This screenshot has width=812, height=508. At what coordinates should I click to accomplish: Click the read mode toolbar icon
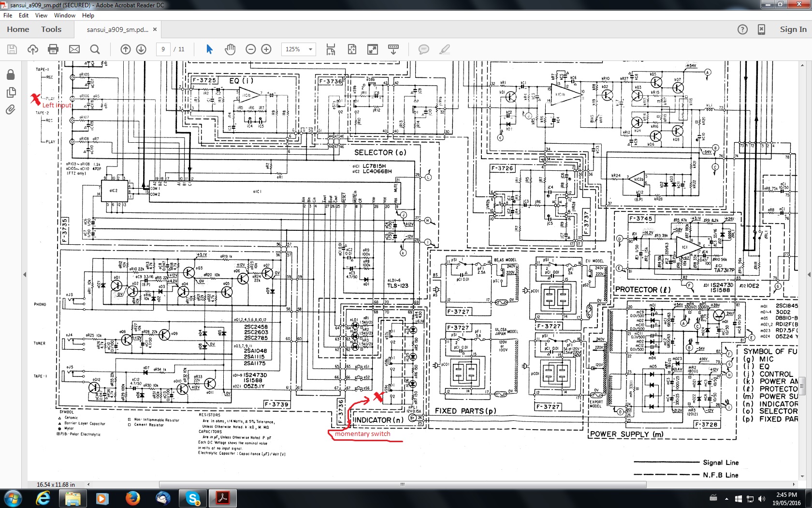[393, 49]
